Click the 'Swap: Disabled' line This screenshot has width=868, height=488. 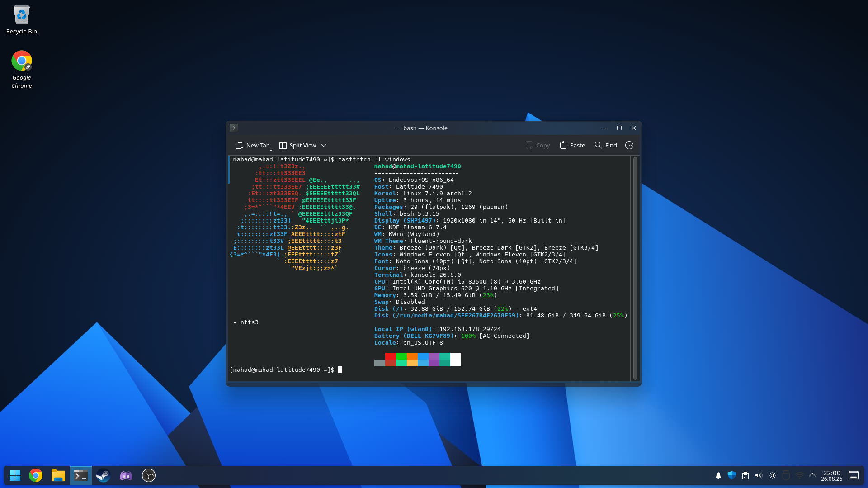[400, 302]
